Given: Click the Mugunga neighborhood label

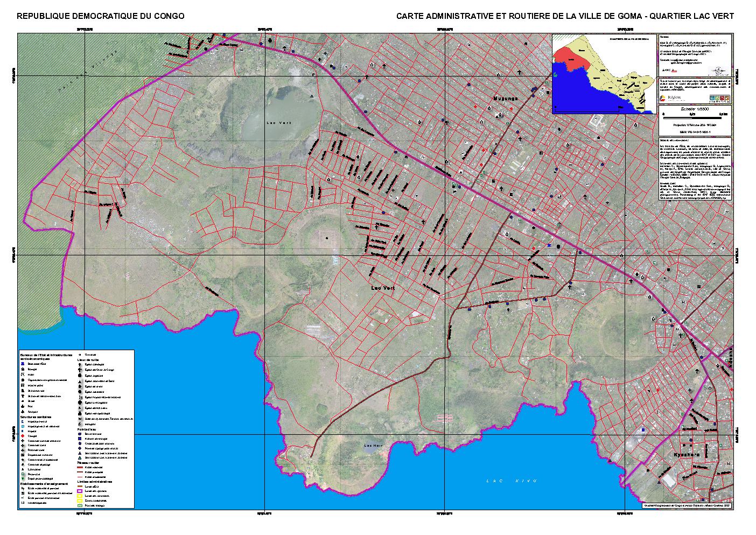Looking at the screenshot, I should coord(506,99).
